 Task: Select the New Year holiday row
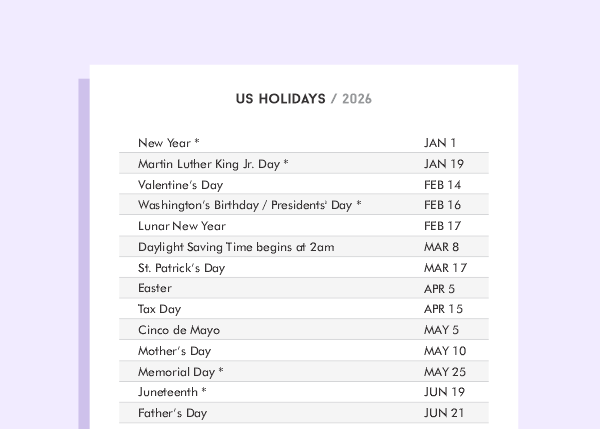168,143
